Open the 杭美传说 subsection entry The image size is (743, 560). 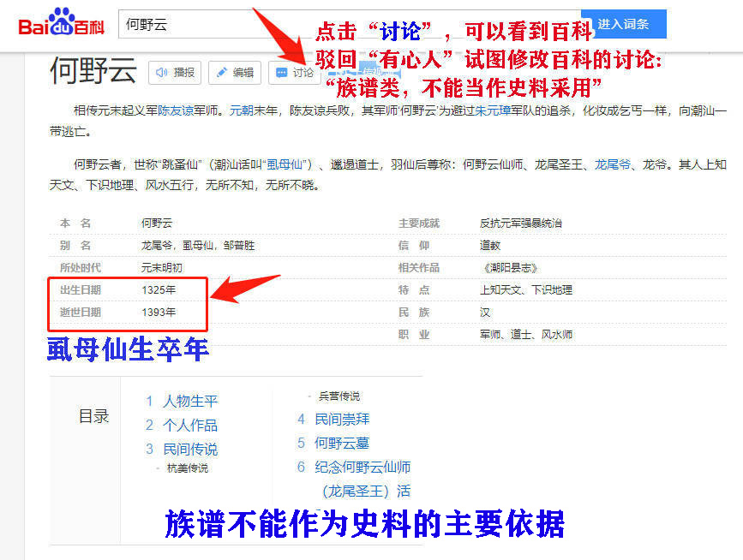tap(190, 467)
